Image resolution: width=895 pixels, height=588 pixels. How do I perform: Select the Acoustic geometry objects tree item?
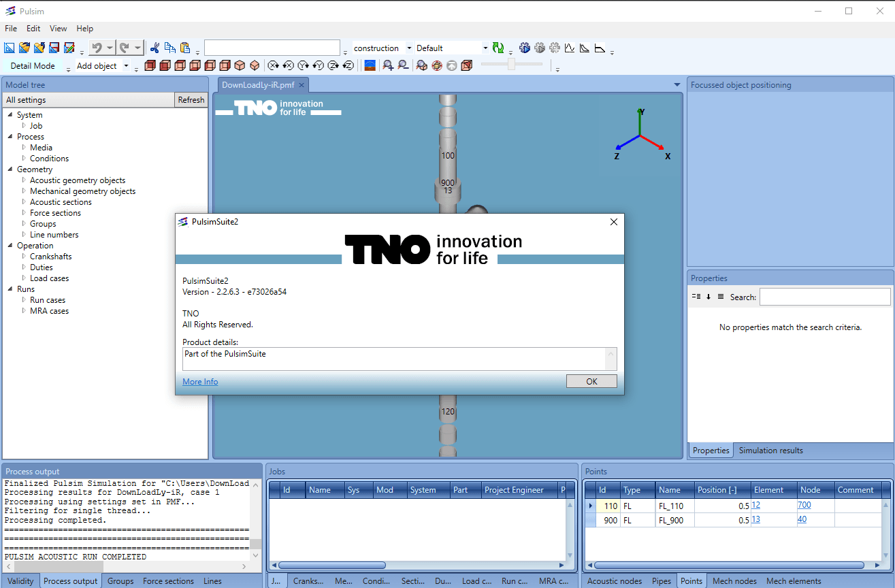click(78, 180)
